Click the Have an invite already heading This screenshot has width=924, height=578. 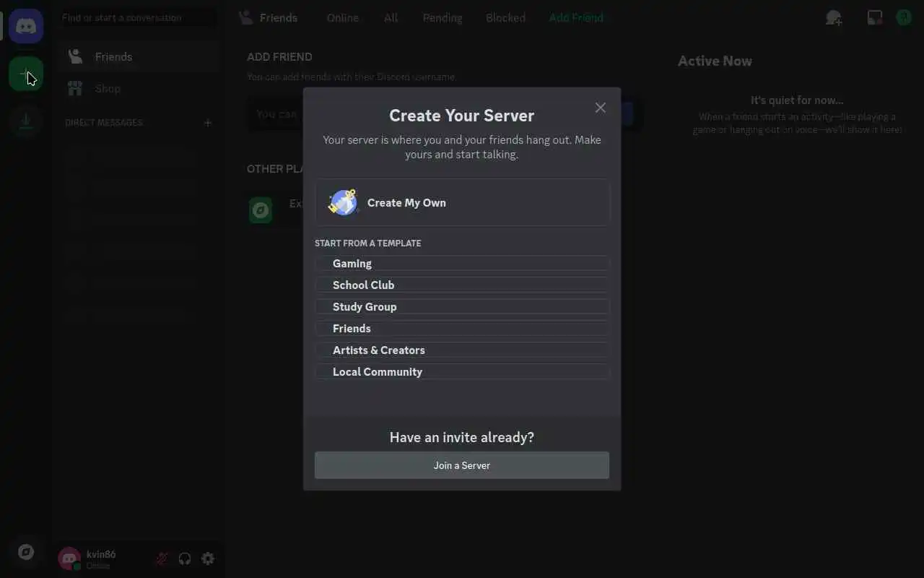point(462,437)
